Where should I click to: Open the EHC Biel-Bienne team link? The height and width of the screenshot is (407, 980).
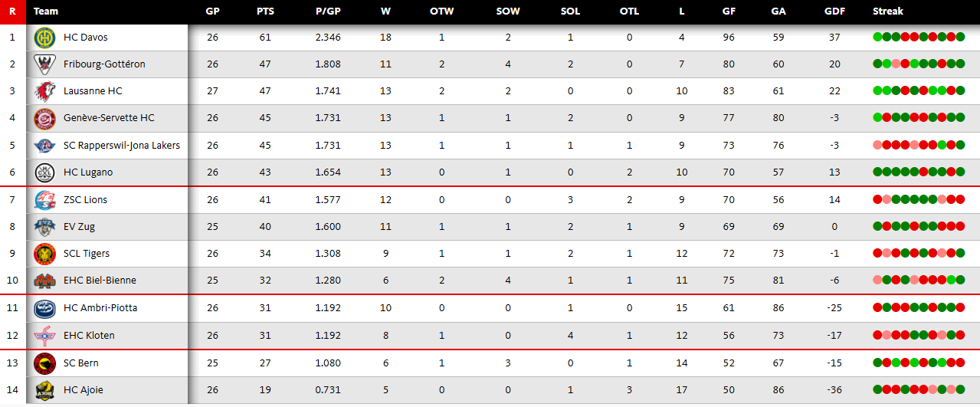coord(100,281)
